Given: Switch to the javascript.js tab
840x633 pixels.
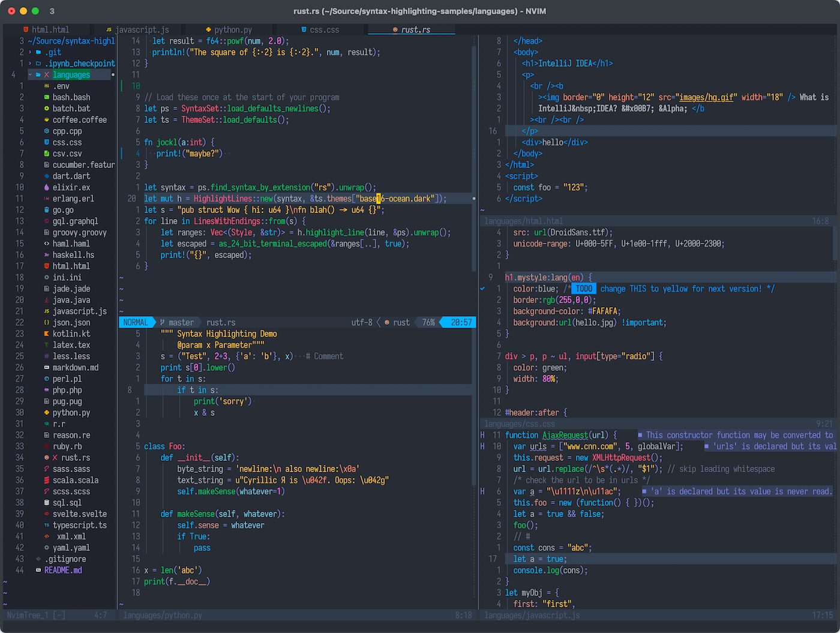Looking at the screenshot, I should point(137,29).
